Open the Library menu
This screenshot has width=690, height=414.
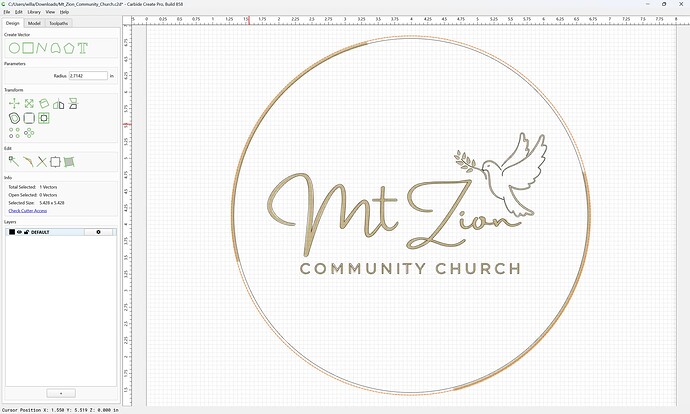(34, 12)
